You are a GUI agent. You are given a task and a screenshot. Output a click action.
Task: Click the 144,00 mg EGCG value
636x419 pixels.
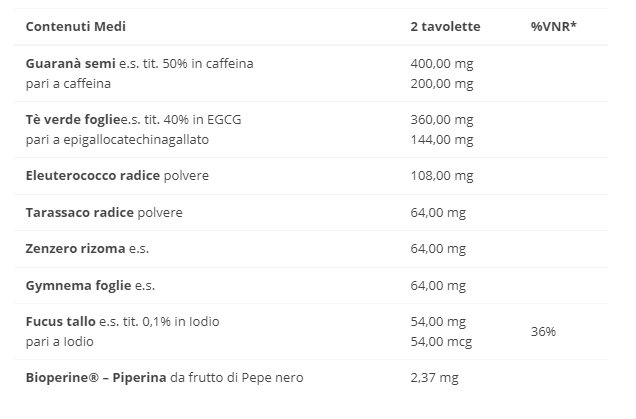click(x=442, y=140)
